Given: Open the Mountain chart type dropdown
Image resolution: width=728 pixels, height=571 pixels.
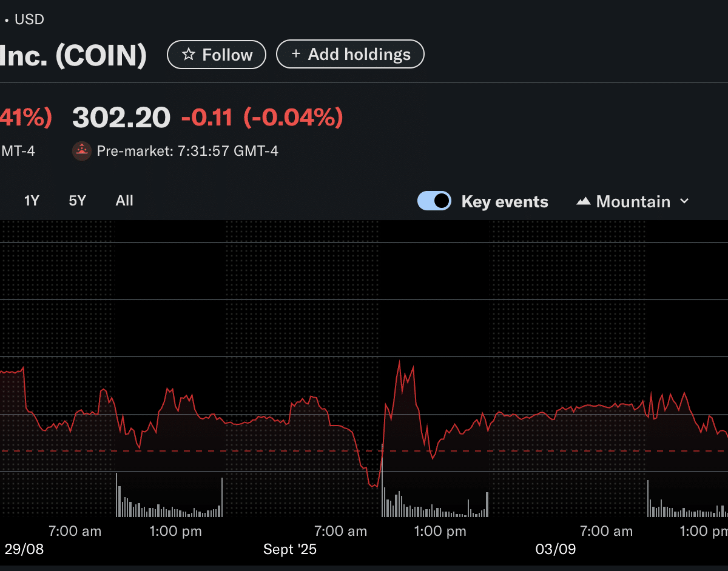Looking at the screenshot, I should pos(633,201).
